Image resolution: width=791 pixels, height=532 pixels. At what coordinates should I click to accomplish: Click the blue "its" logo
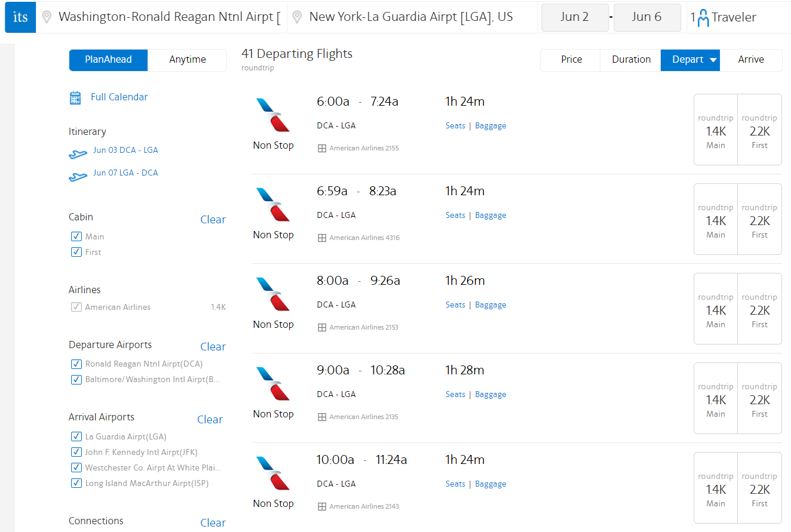click(20, 17)
